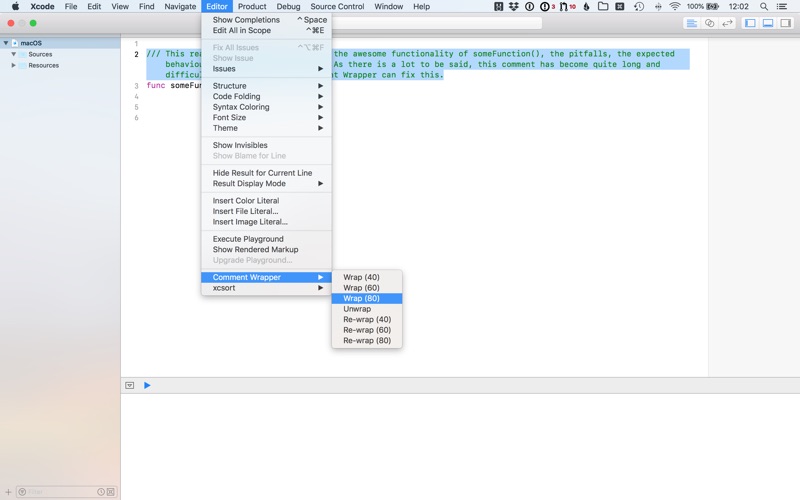This screenshot has height=500, width=800.
Task: Show the standard editor icon in toolbar
Action: 691,23
